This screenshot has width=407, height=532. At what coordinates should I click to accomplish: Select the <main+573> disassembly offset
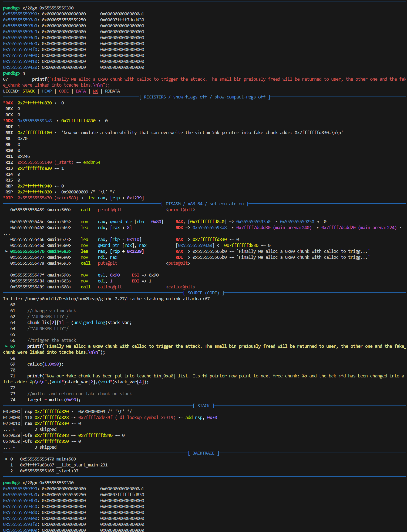click(x=59, y=239)
